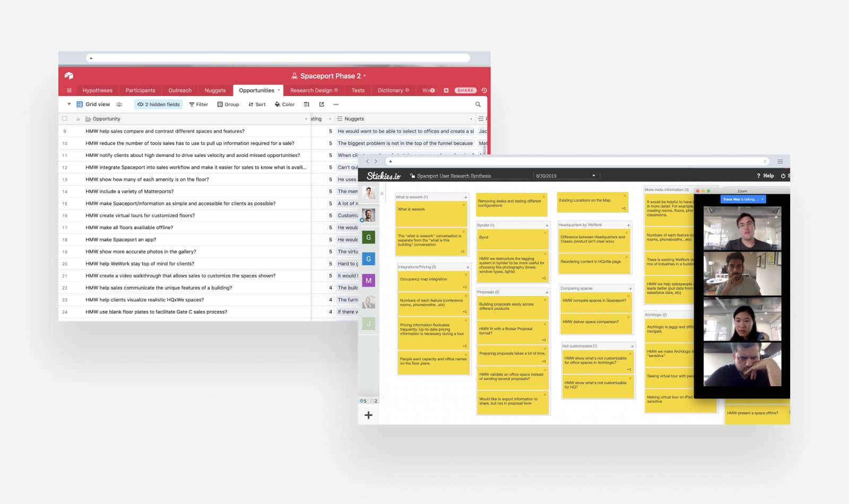Check the select-all checkbox in header row
The image size is (849, 504).
point(65,119)
